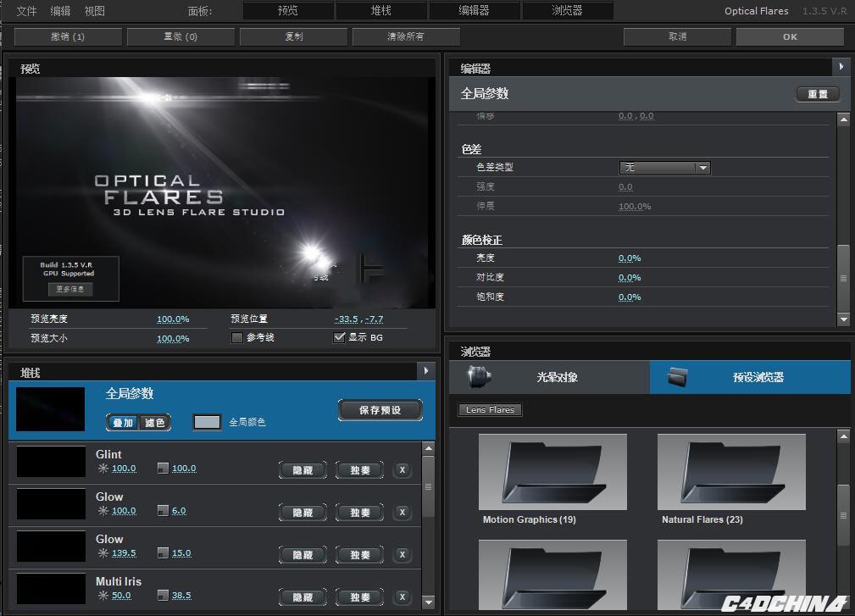Click 更多信息 button in preview

(69, 289)
